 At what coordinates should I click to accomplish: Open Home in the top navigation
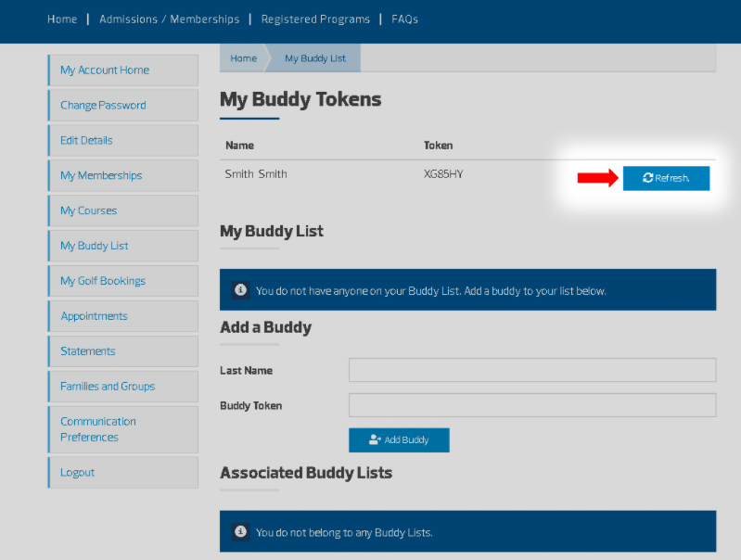pos(62,19)
